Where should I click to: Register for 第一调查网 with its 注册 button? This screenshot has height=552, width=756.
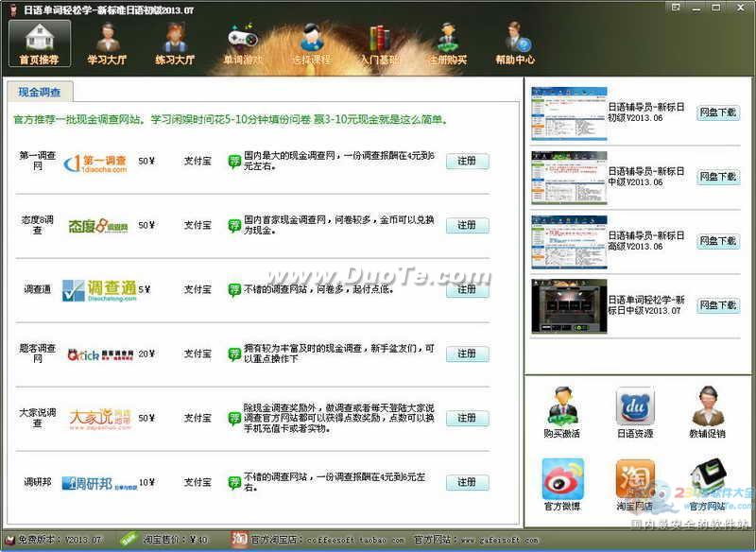coord(467,161)
